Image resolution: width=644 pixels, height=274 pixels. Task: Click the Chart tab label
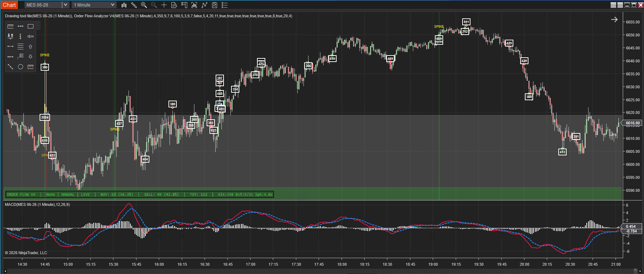pos(9,5)
